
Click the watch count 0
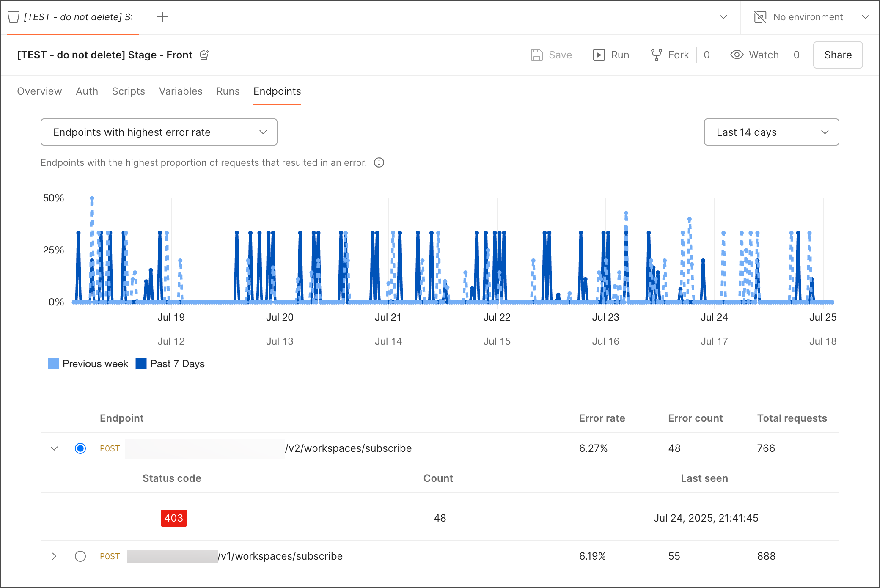(796, 55)
